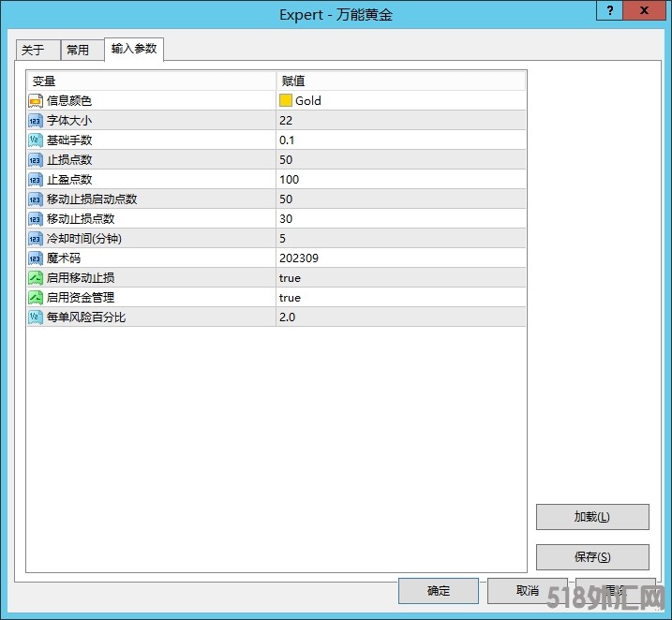The height and width of the screenshot is (620, 672).
Task: Open the help question mark button
Action: [x=609, y=10]
